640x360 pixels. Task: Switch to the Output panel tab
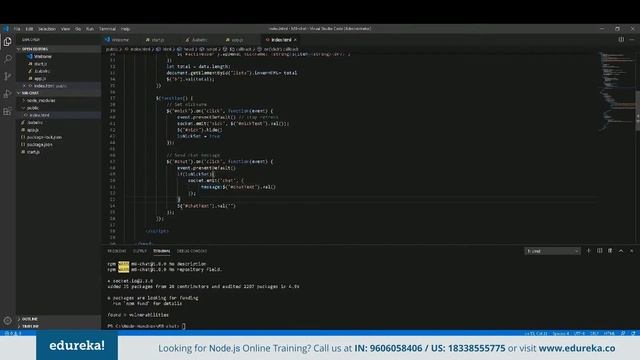[x=140, y=251]
